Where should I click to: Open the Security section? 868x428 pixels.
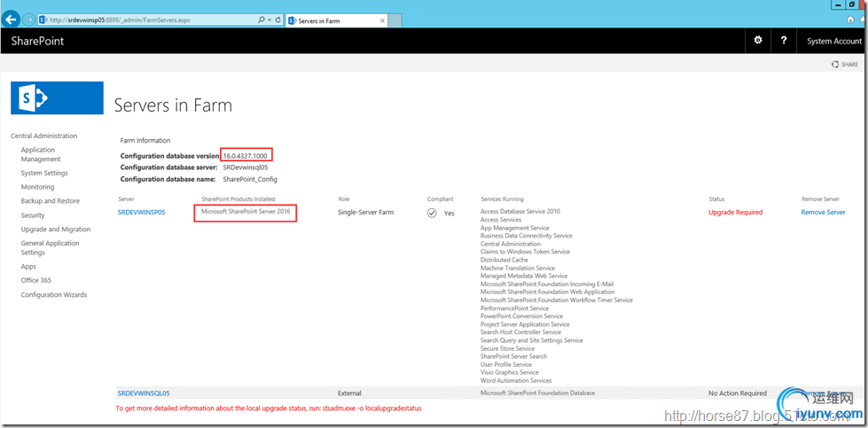pos(33,215)
